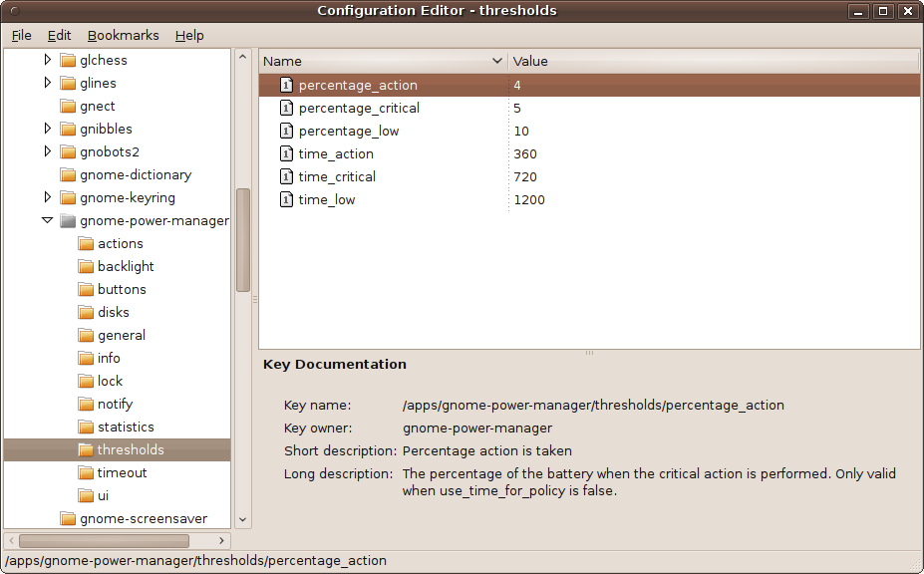Click the glines folder icon
Viewport: 924px width, 574px height.
click(x=69, y=83)
